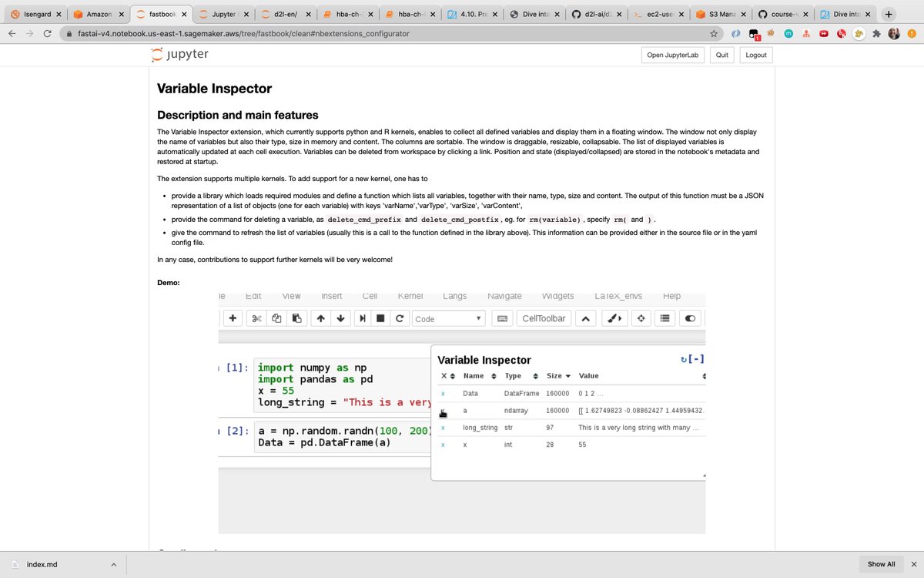924x578 pixels.
Task: Open the Kernel menu in the demo
Action: [410, 296]
